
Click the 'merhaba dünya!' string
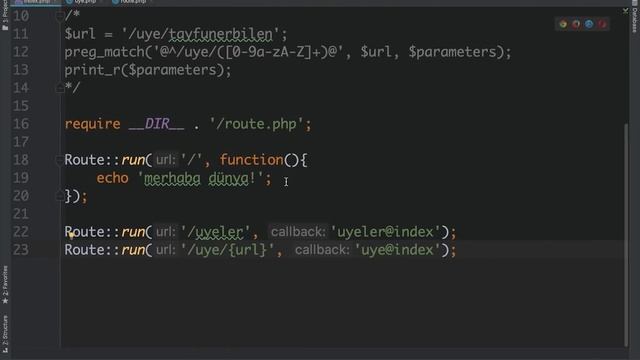click(x=200, y=178)
